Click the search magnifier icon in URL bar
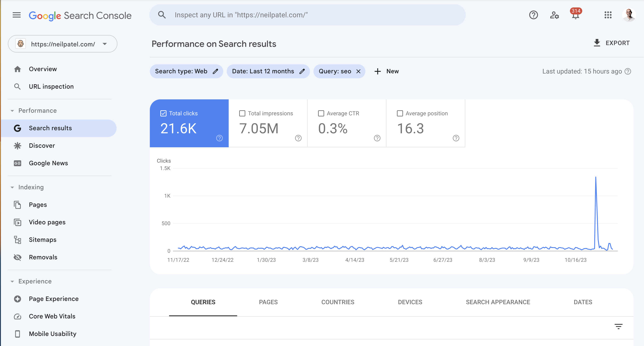Image resolution: width=644 pixels, height=346 pixels. click(x=162, y=15)
